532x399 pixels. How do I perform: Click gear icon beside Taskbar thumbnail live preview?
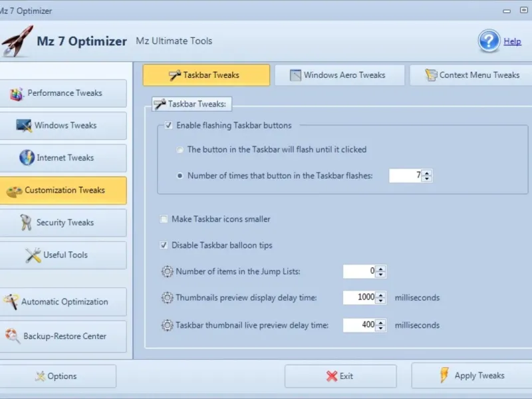point(167,325)
